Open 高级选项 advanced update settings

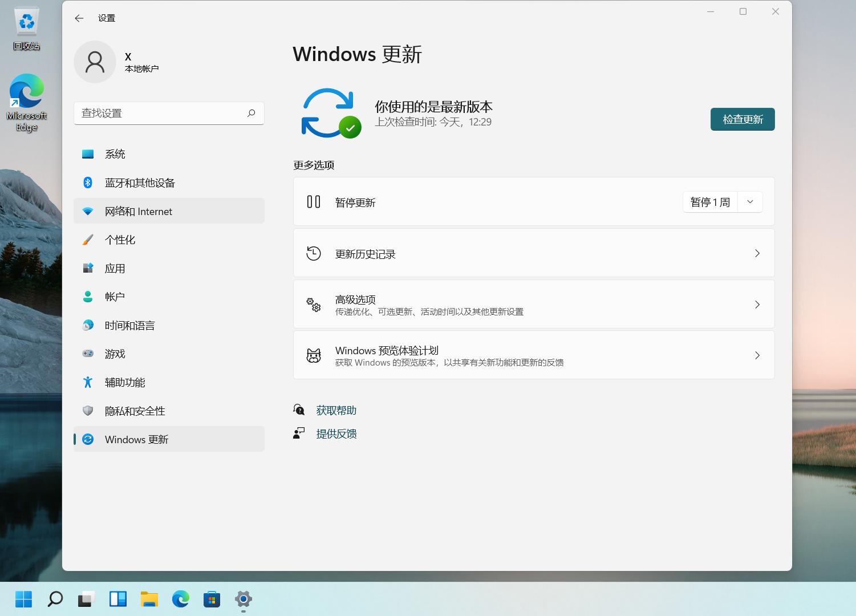click(x=533, y=304)
